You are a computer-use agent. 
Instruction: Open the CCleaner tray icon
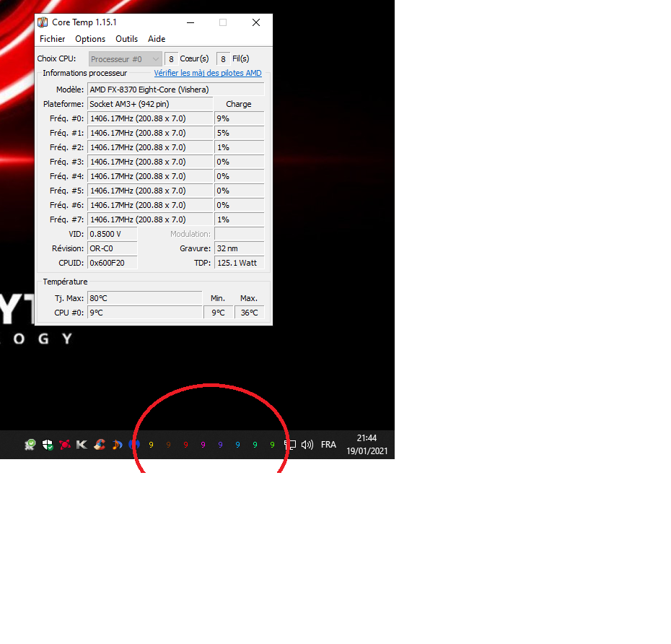click(x=100, y=445)
